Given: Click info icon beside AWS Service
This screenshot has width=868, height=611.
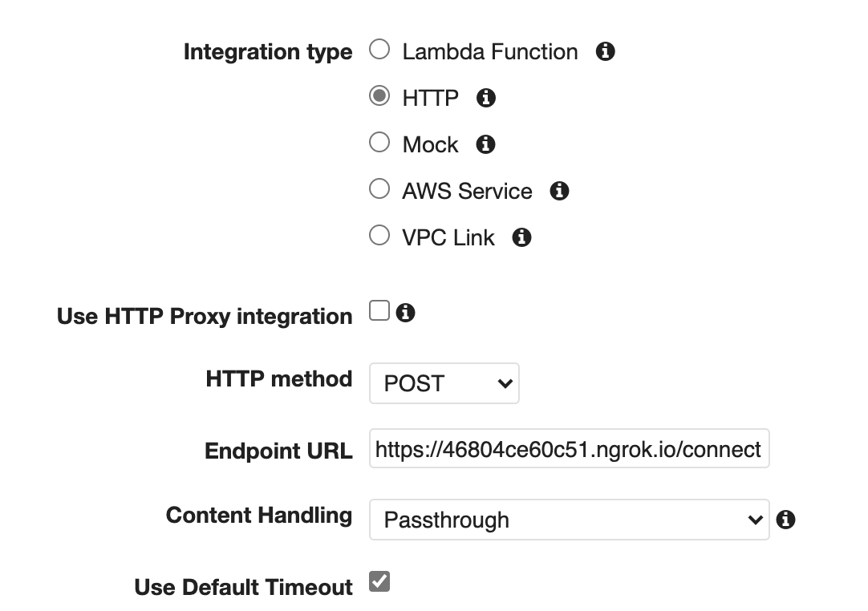Looking at the screenshot, I should (x=559, y=192).
